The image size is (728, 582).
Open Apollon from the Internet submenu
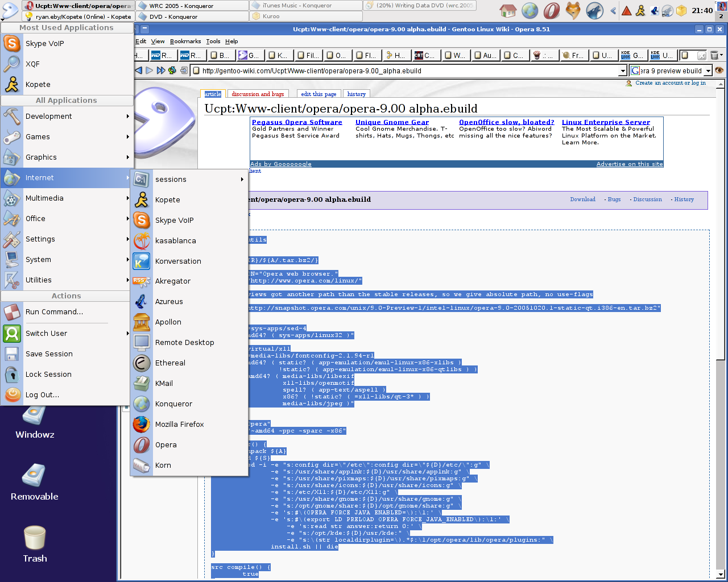coord(189,322)
